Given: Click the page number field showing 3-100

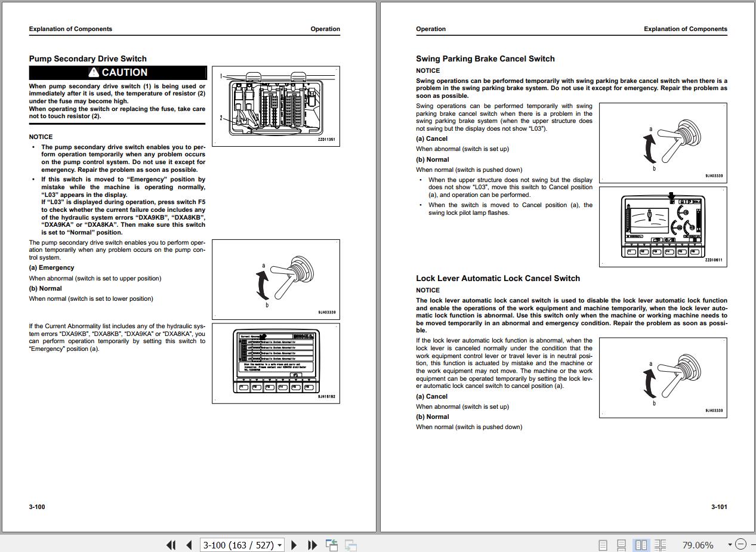Looking at the screenshot, I should click(238, 545).
